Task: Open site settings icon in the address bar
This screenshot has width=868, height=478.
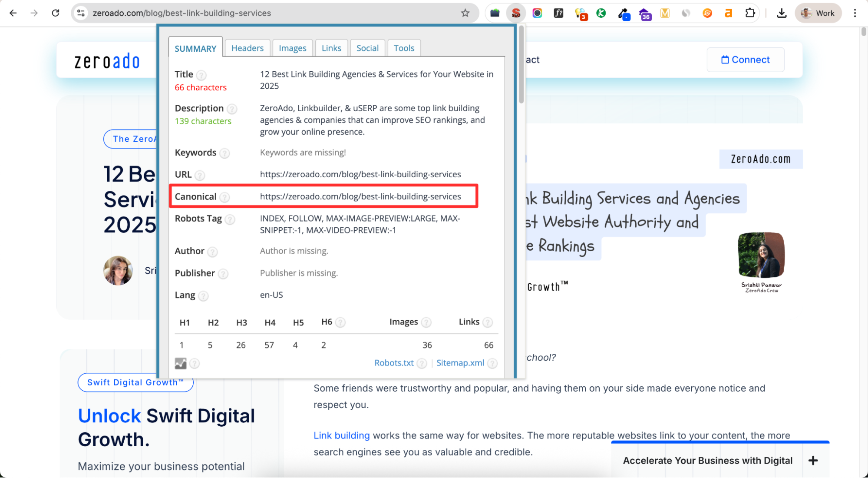Action: pyautogui.click(x=80, y=13)
